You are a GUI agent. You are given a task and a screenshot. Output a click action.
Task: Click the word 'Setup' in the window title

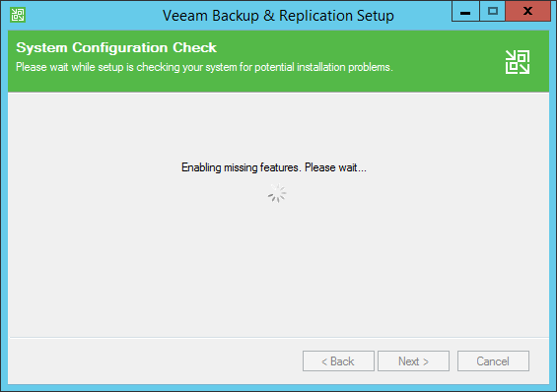(x=376, y=16)
